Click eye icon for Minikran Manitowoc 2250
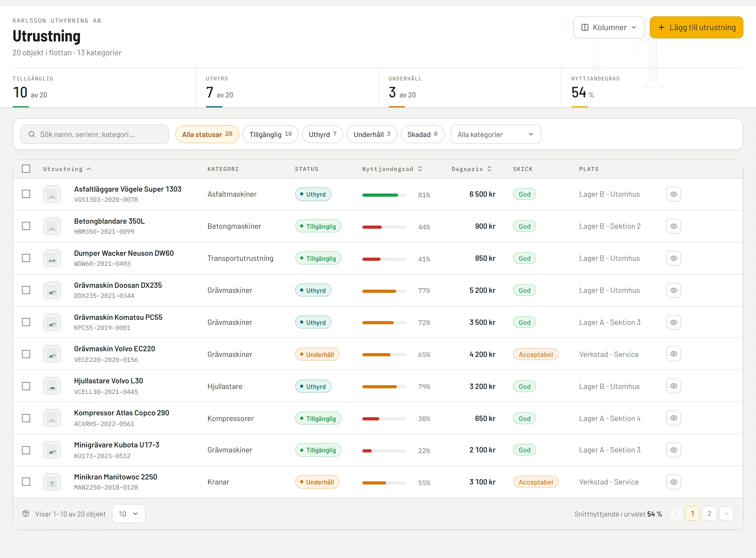Screen dimensions: 756x558 (673, 482)
